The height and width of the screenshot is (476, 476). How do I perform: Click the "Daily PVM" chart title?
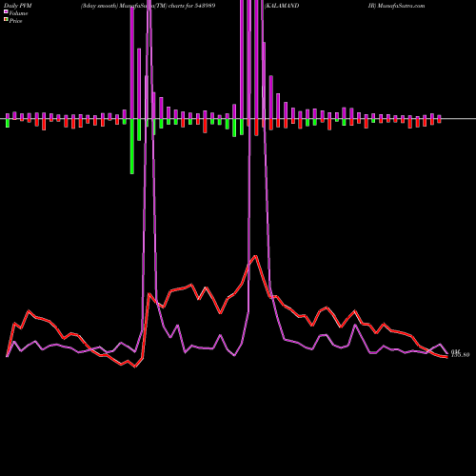[x=18, y=6]
